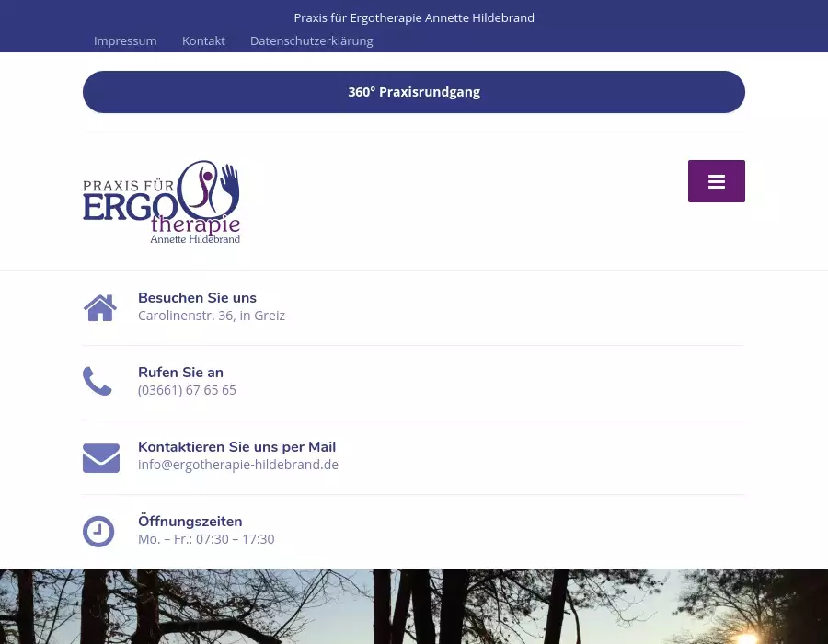The height and width of the screenshot is (644, 828).
Task: Click the email address info@ergotherapie-hildebrand.de
Action: [238, 465]
